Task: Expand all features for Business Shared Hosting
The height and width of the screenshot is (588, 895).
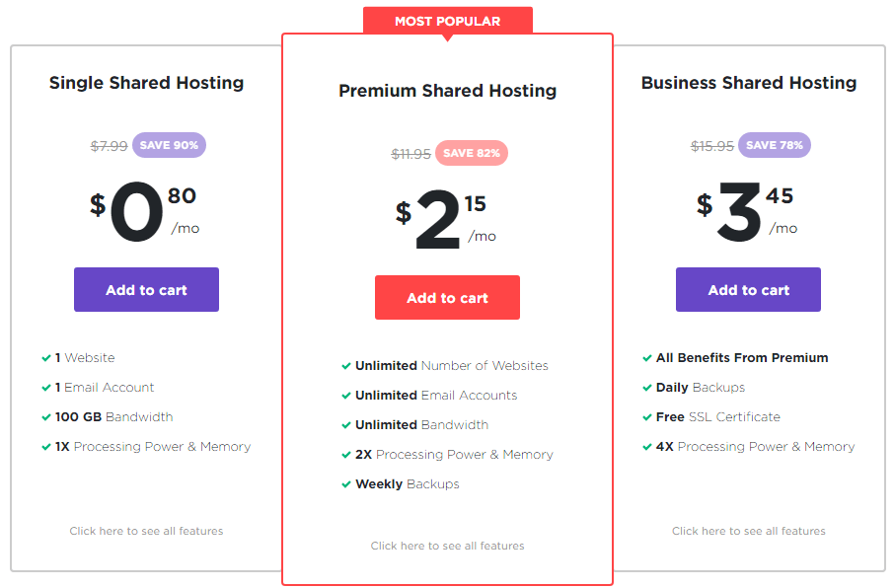Action: 748,531
